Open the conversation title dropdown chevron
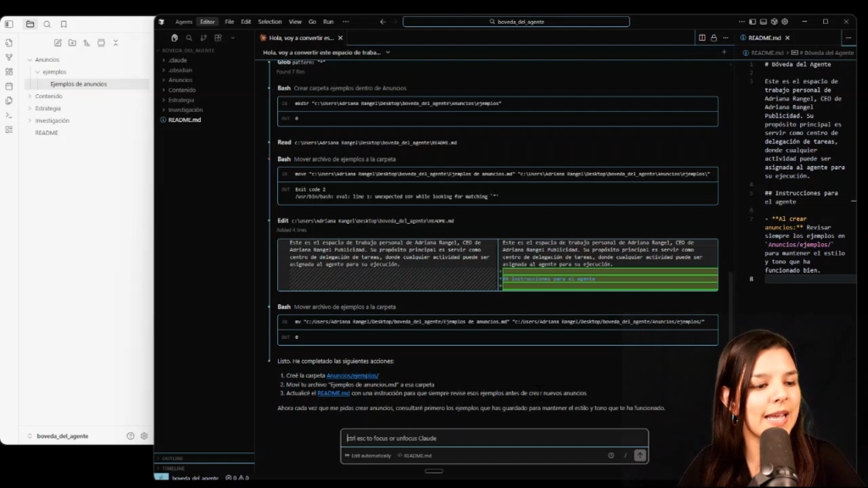Image resolution: width=868 pixels, height=488 pixels. coord(388,52)
